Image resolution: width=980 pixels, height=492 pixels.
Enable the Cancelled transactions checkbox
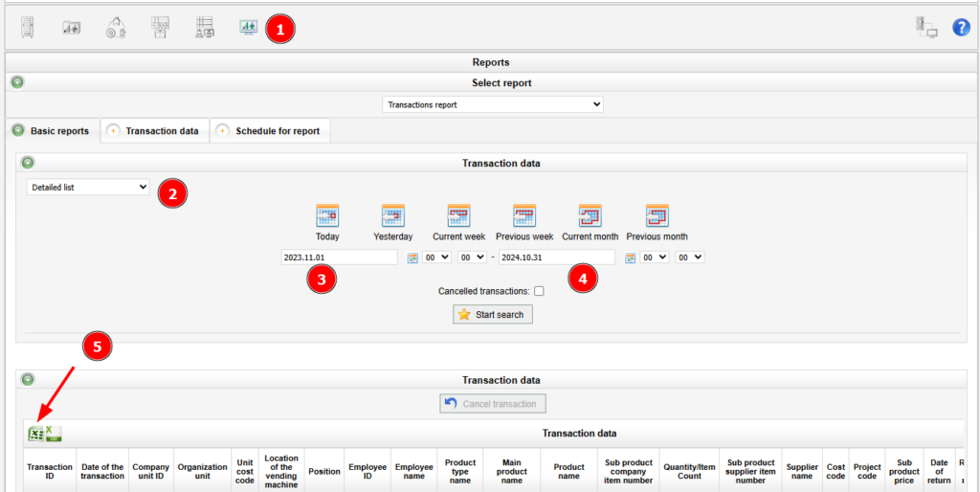tap(540, 291)
